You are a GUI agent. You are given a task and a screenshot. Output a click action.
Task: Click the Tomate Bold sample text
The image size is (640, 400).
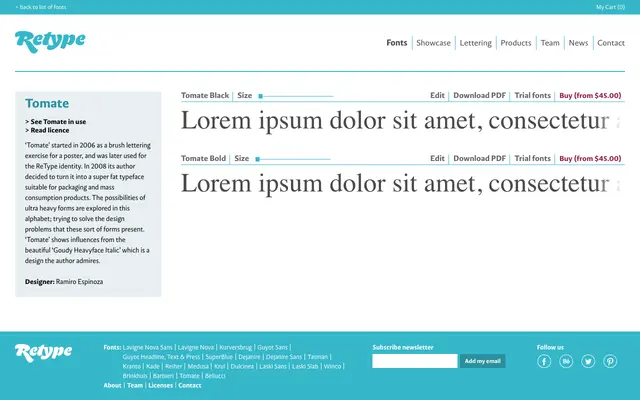[402, 184]
